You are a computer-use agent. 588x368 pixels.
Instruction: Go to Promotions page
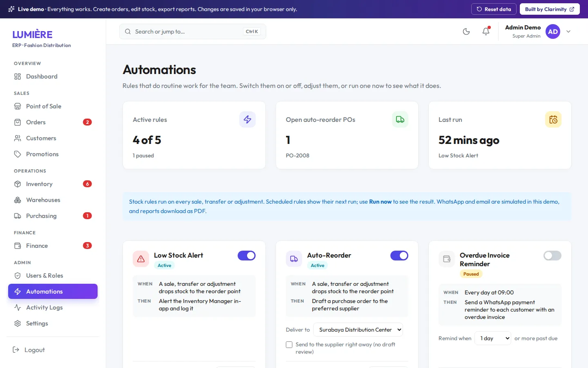[x=53, y=154]
